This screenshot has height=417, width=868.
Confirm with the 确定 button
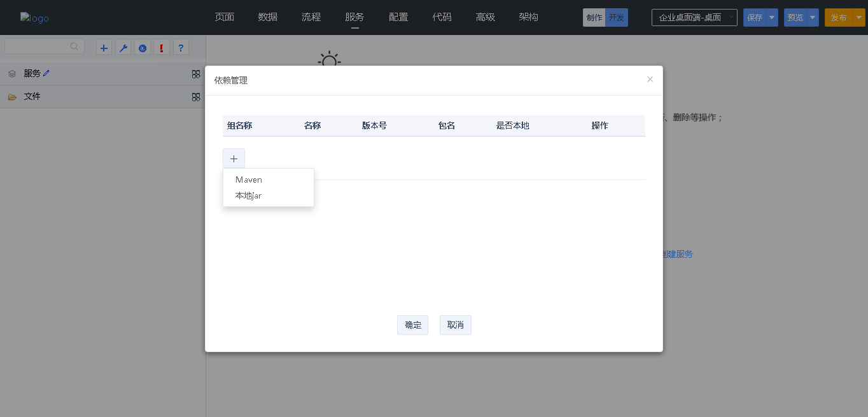click(412, 325)
